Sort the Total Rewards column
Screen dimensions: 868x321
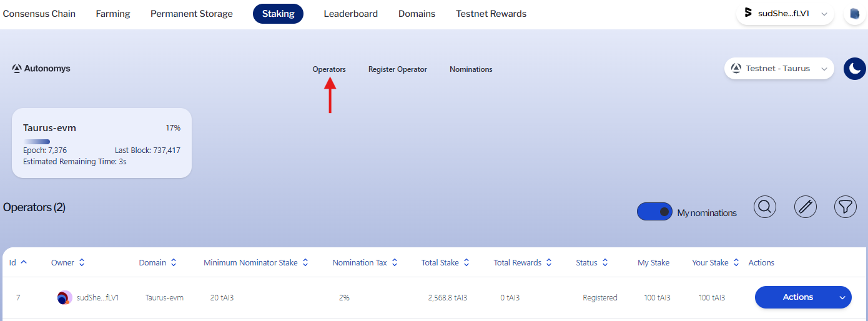(x=549, y=263)
